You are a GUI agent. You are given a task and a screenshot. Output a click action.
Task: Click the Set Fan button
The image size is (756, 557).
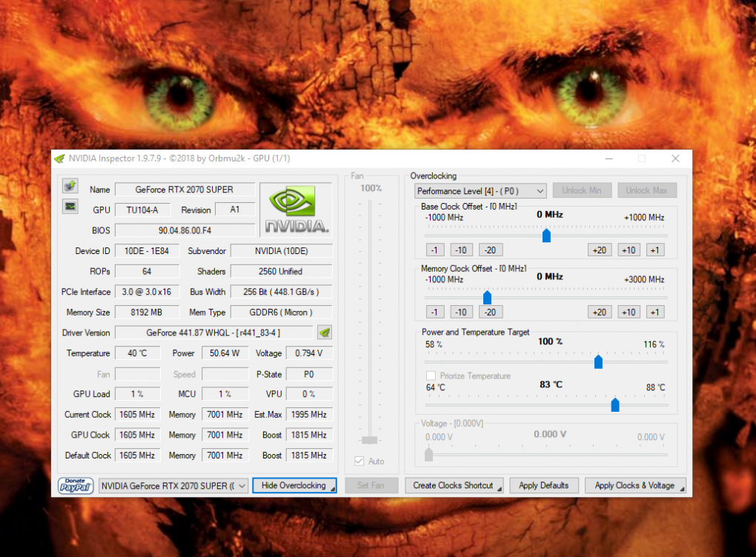[371, 486]
